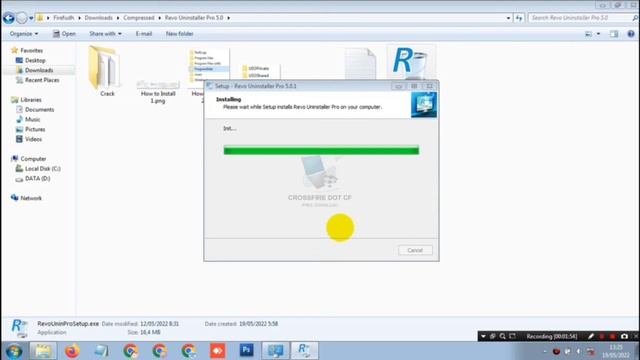This screenshot has height=360, width=640.
Task: Open the red-orange recorder app in taskbar
Action: coord(218,351)
